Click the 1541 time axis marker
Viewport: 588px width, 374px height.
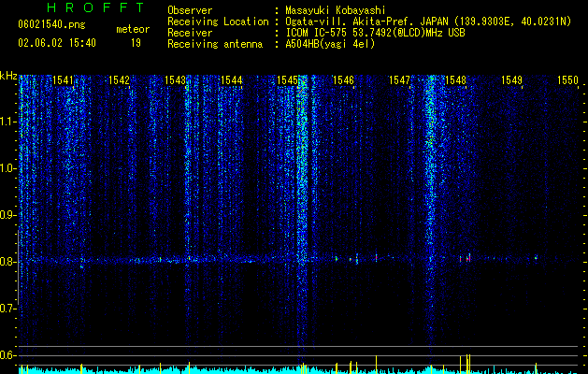(63, 80)
